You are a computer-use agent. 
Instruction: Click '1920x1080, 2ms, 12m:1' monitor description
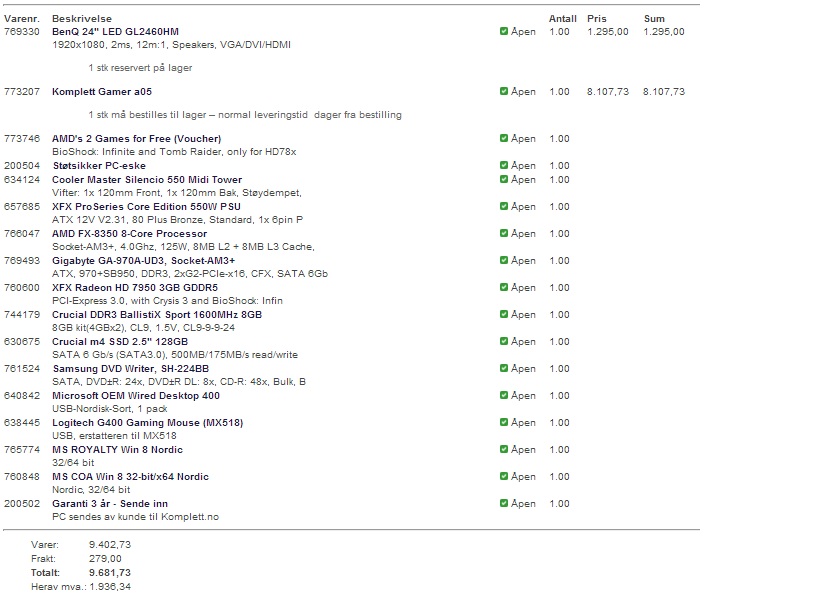171,44
